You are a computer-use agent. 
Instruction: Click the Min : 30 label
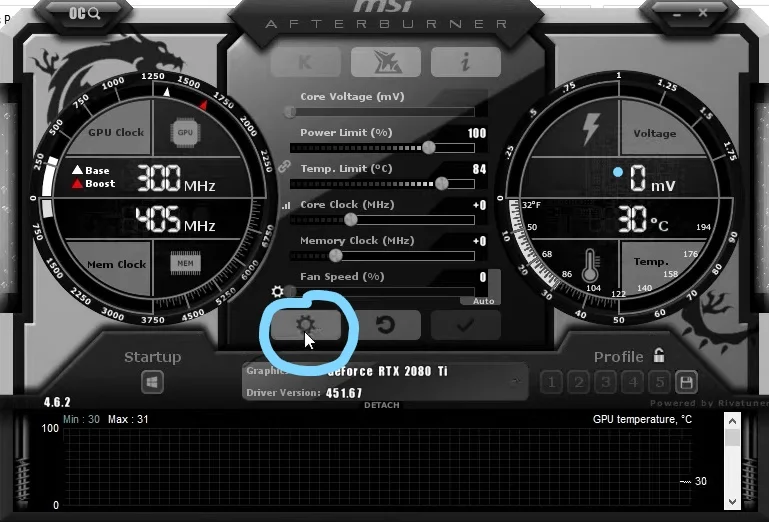81,419
